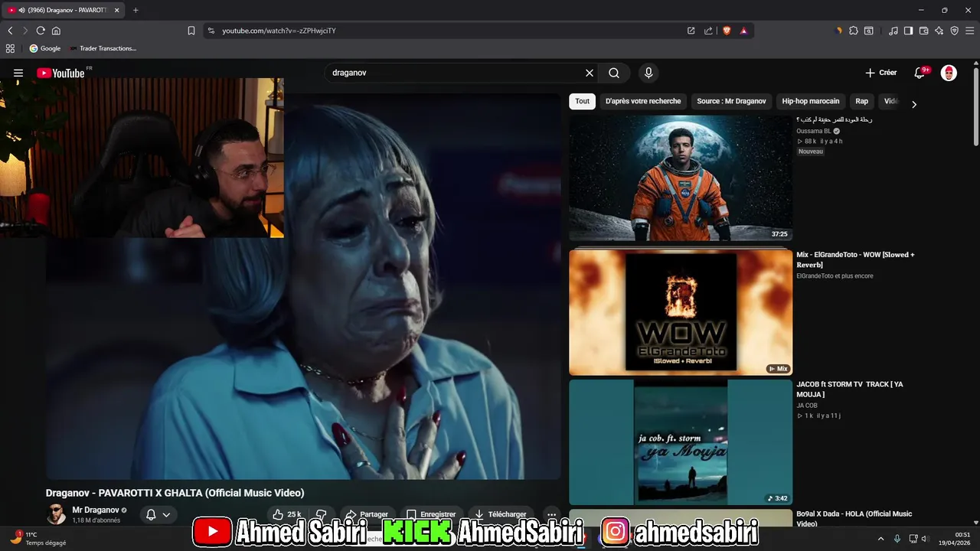Like the video with 25 k likes
Screen dimensions: 980x551
[288, 514]
